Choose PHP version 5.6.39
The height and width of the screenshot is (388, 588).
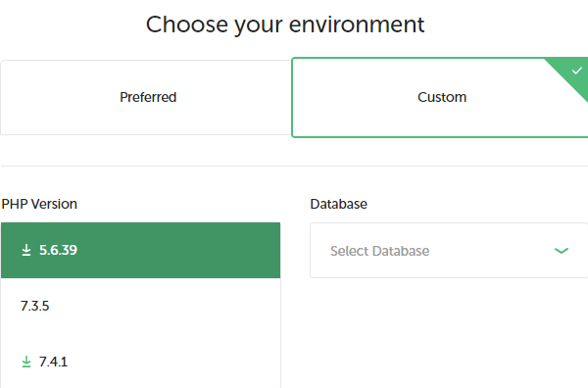pyautogui.click(x=140, y=250)
